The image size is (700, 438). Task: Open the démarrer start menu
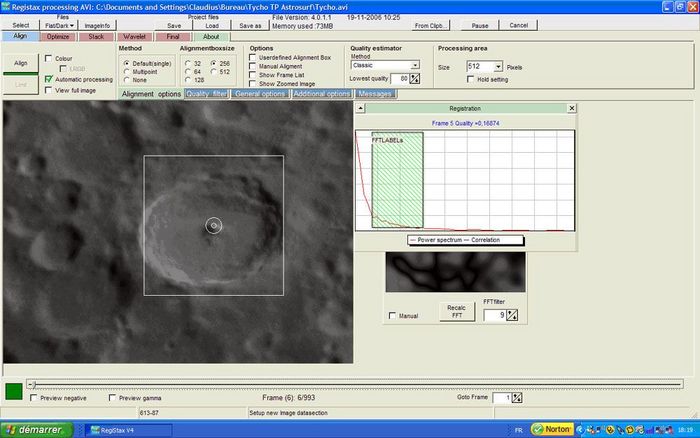coord(37,430)
